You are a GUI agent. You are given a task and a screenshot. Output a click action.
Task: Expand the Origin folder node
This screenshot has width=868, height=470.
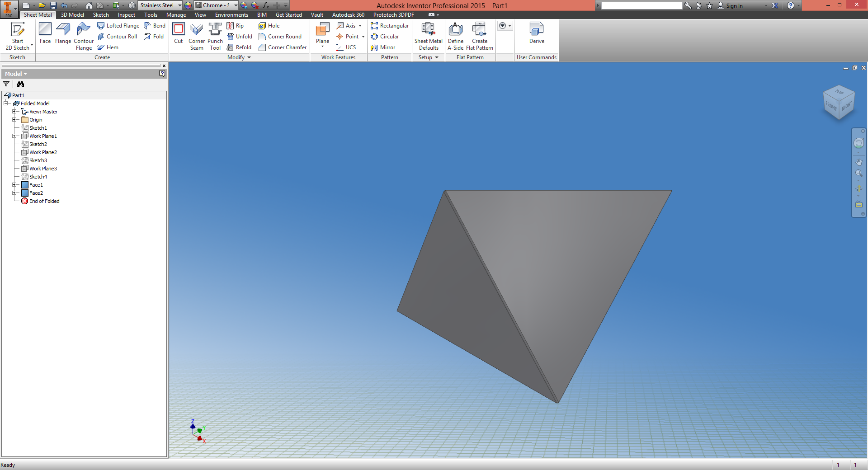click(14, 120)
